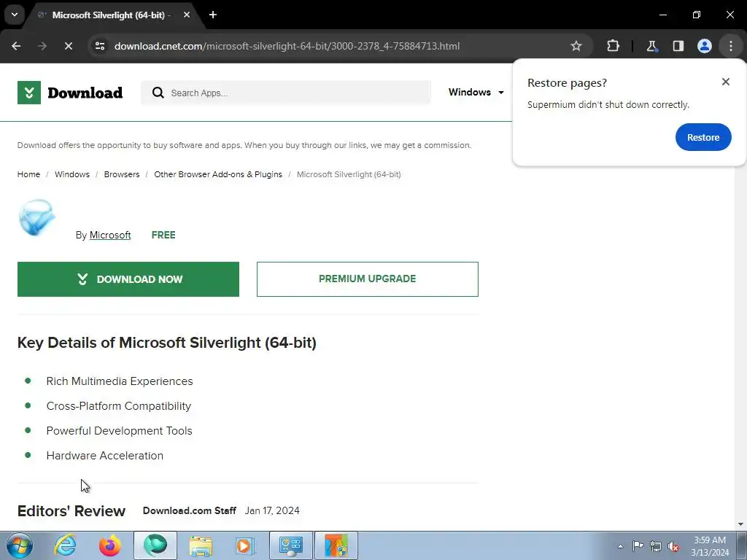Click 'Download.com Staff' author text
This screenshot has height=560, width=747.
coord(190,510)
